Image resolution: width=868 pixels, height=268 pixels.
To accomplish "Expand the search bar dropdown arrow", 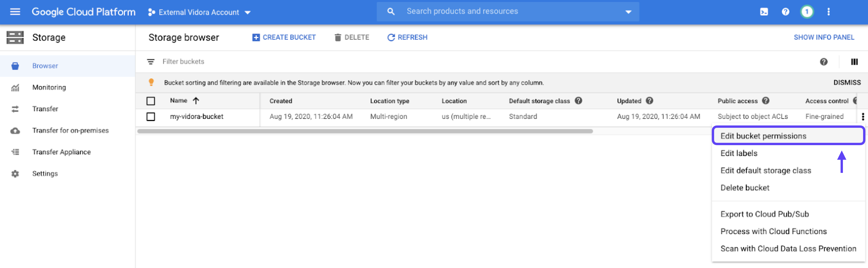I will click(x=628, y=12).
